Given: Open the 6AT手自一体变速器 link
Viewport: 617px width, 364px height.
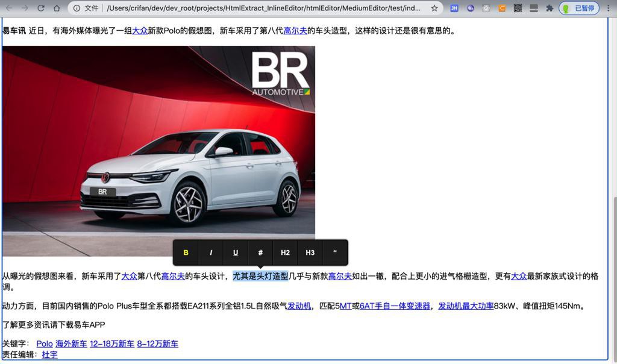Looking at the screenshot, I should click(x=395, y=306).
